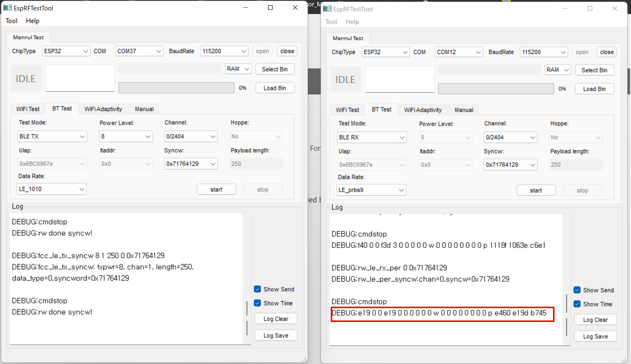Screen dimensions: 631x364
Task: Open RAM dropdown in left window
Action: 238,69
